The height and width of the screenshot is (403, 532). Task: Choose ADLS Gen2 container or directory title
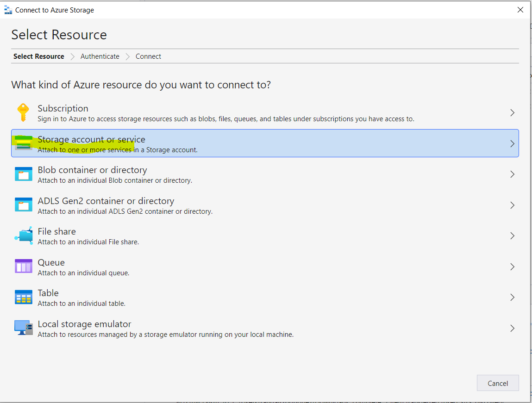(x=106, y=201)
